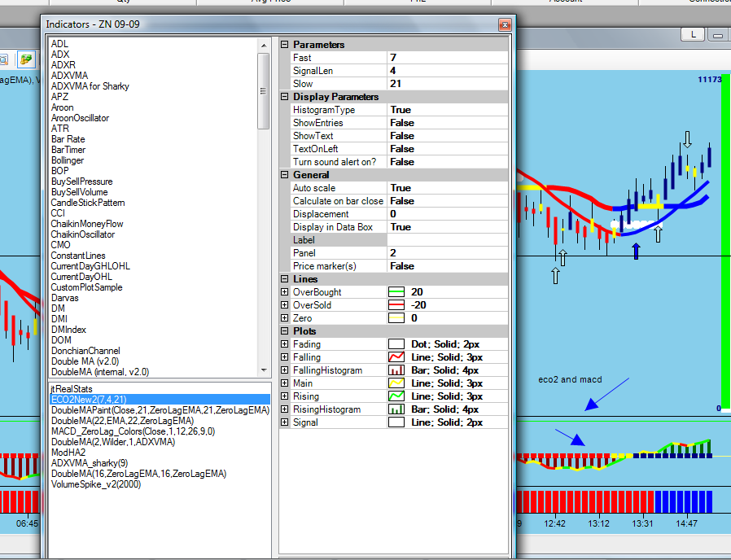731x560 pixels.
Task: Expand the Zero line settings
Action: (284, 318)
